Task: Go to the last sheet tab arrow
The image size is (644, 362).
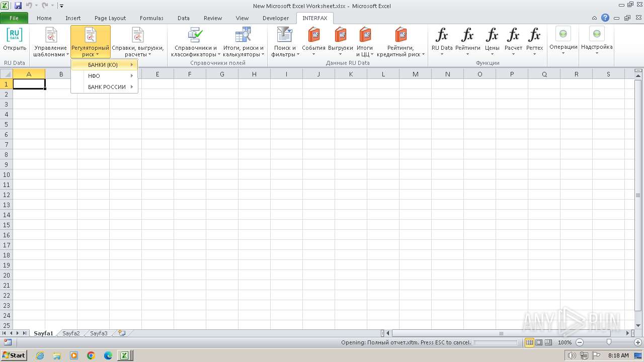Action: tap(25, 333)
